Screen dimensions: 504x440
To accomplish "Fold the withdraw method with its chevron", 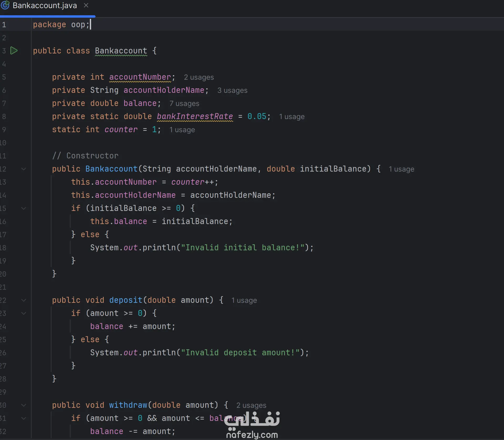I will tap(24, 405).
